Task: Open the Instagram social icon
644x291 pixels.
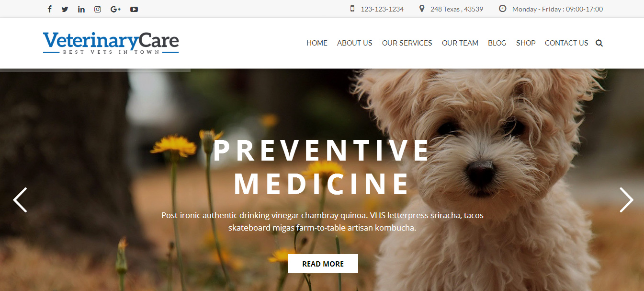Action: tap(98, 9)
